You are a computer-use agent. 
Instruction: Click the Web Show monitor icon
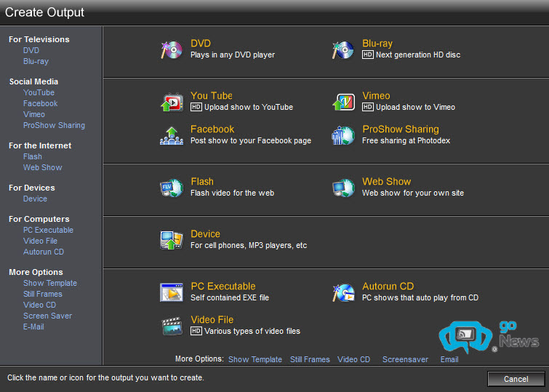(343, 188)
